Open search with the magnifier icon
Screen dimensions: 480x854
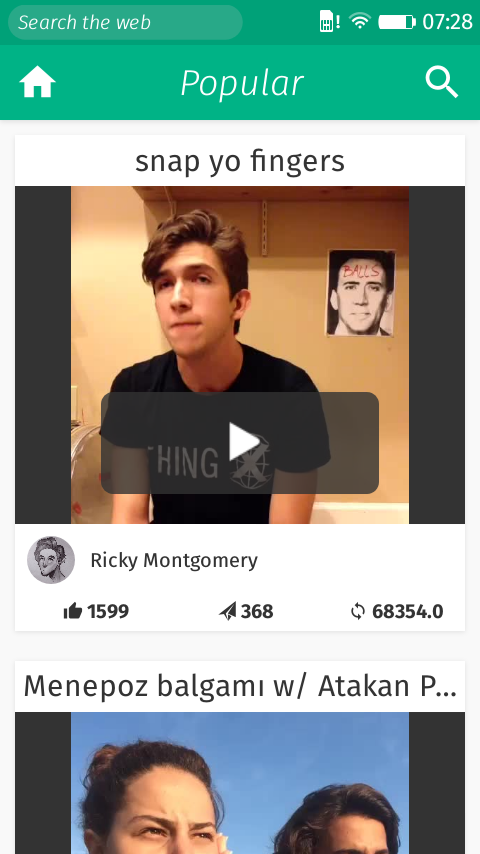click(441, 82)
